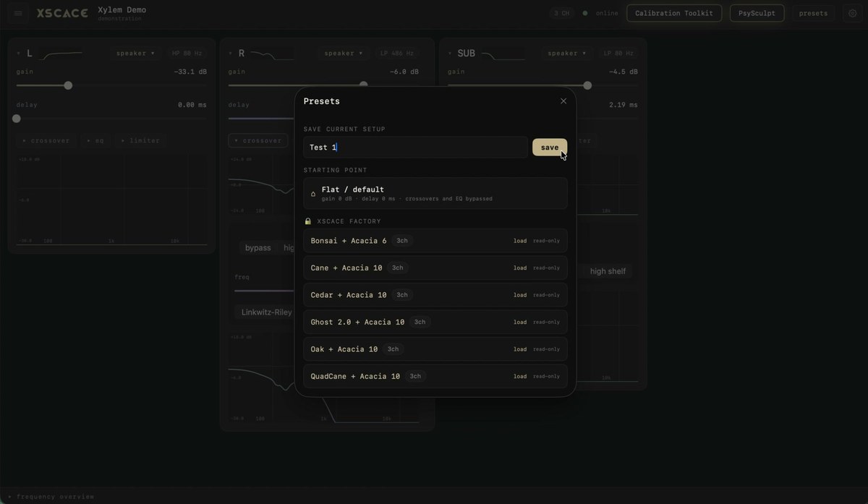Click the HP 80 Hz badge on L channel
The width and height of the screenshot is (868, 504).
pyautogui.click(x=187, y=54)
